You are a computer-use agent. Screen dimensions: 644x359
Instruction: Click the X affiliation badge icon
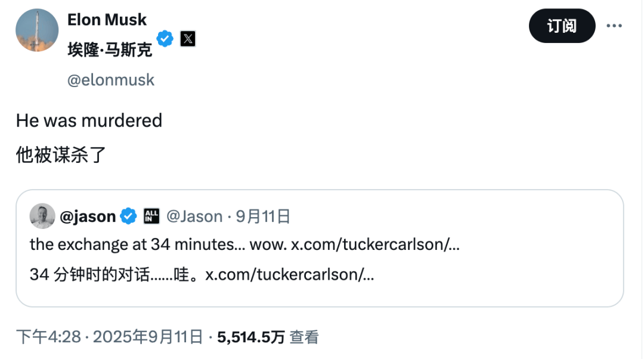188,39
